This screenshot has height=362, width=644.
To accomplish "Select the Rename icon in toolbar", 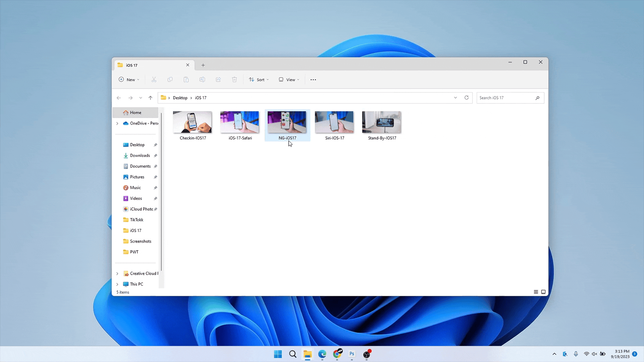I will [202, 79].
